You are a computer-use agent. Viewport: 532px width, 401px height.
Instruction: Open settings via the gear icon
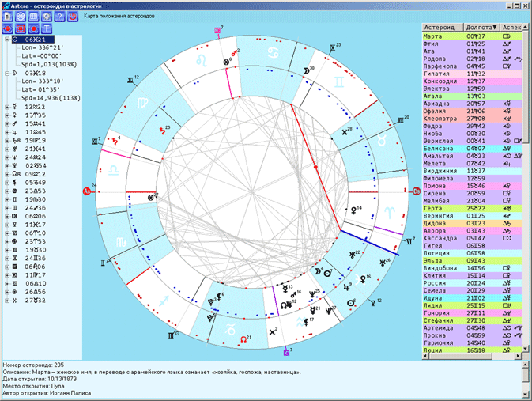click(47, 16)
